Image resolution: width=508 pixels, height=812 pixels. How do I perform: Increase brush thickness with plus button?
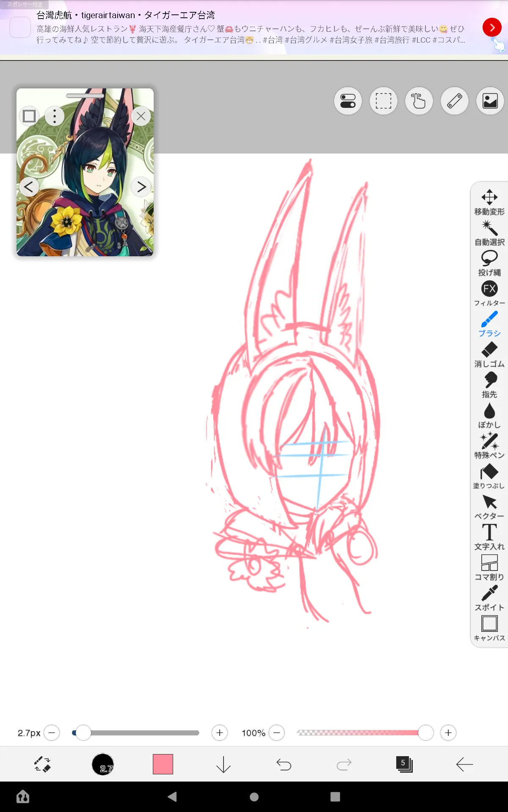coord(220,732)
